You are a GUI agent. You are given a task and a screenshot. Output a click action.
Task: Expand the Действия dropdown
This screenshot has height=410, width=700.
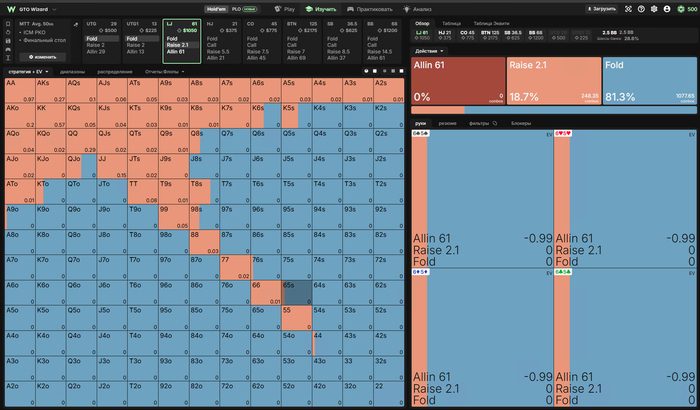[429, 51]
